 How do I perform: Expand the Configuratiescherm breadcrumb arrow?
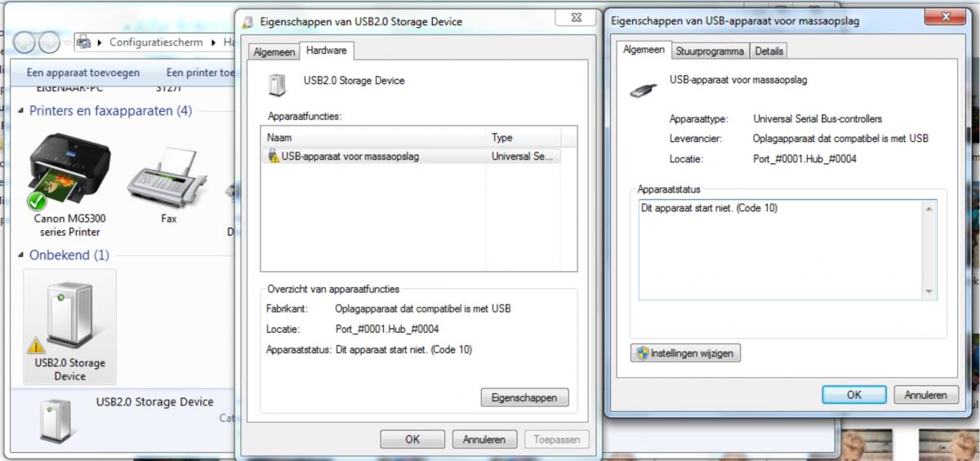click(x=212, y=42)
